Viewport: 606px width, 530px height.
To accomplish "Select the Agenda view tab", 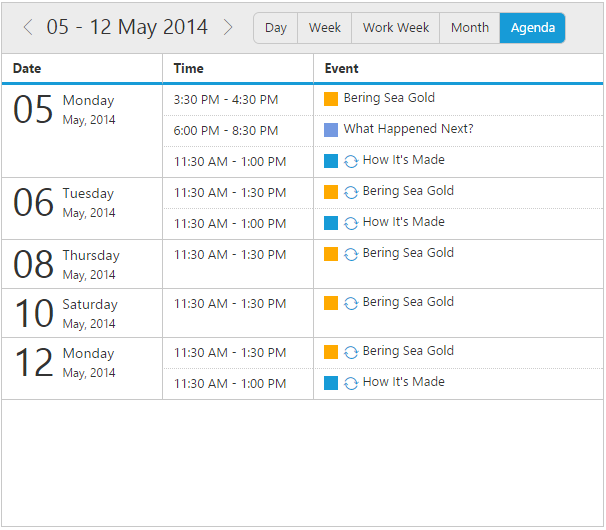I will 532,28.
